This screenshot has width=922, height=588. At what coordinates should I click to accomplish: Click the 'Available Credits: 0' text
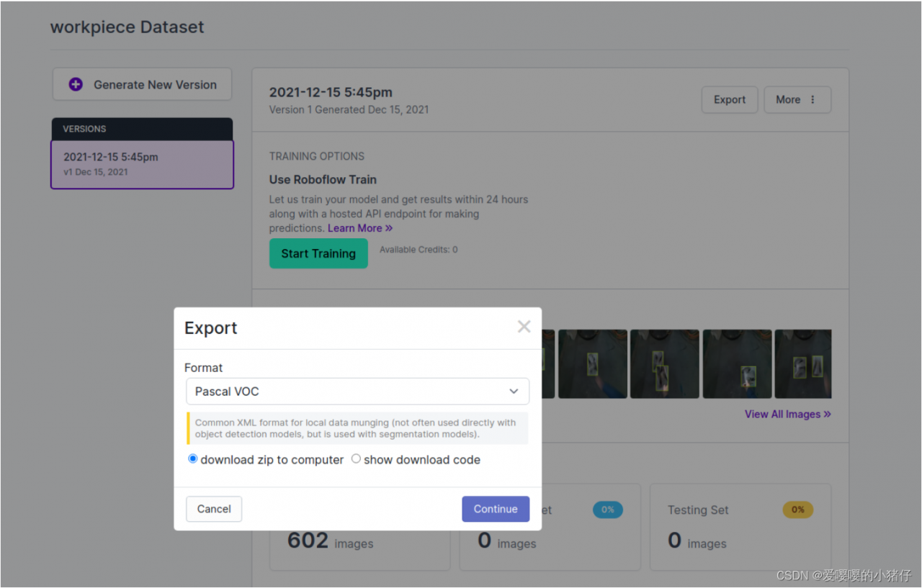pos(419,250)
